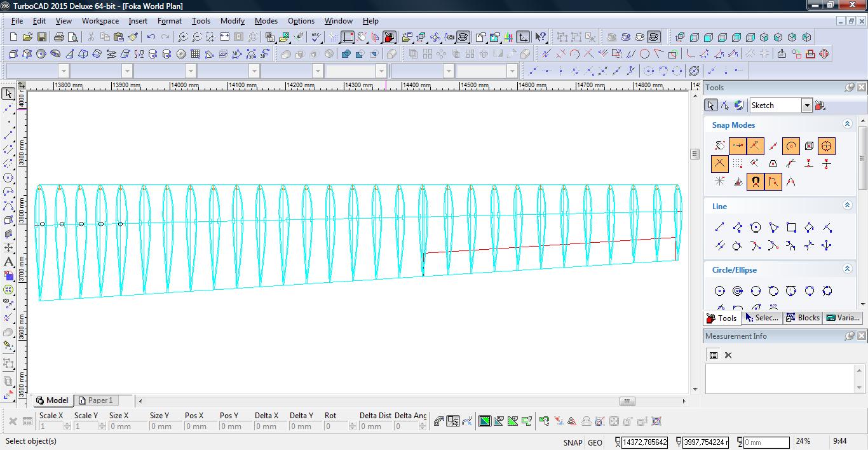Click the X coordinate input field
Viewport: 868px width, 450px height.
coord(644,442)
